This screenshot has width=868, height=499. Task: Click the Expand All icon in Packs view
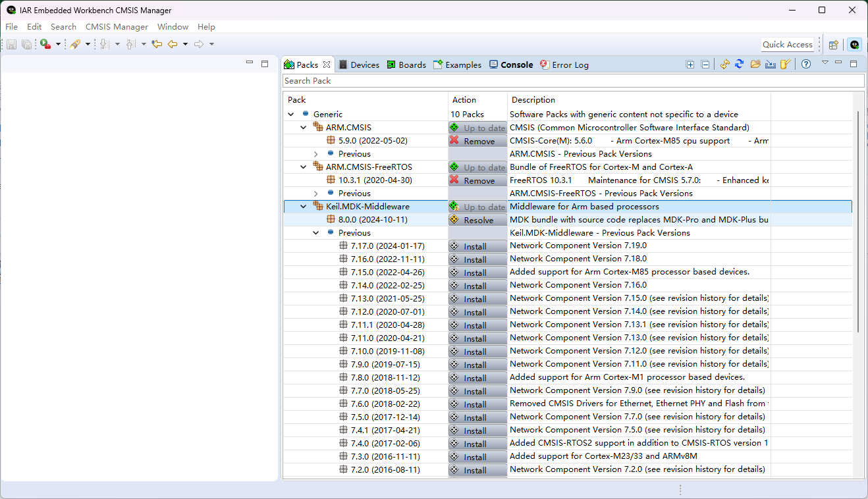pyautogui.click(x=690, y=65)
